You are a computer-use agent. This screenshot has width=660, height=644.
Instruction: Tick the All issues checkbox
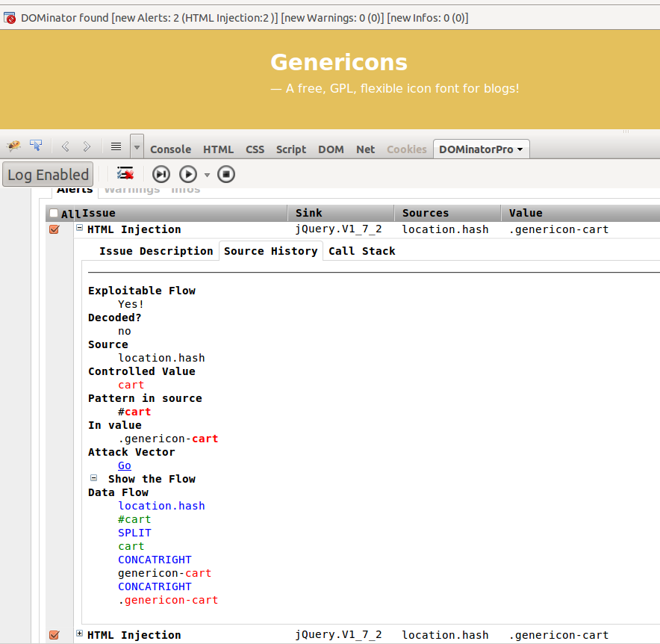[x=54, y=213]
